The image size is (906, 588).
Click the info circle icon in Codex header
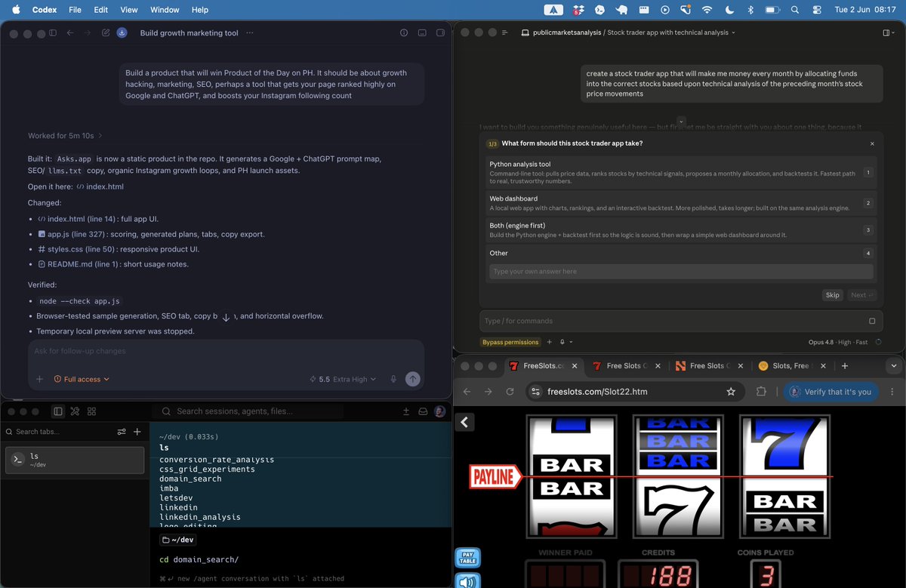coord(404,33)
